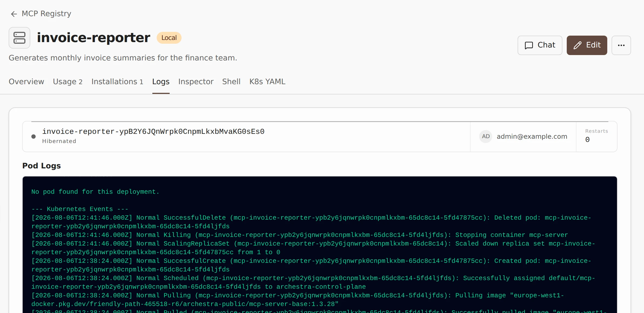Open the Inspector tab
This screenshot has width=644, height=313.
click(196, 81)
